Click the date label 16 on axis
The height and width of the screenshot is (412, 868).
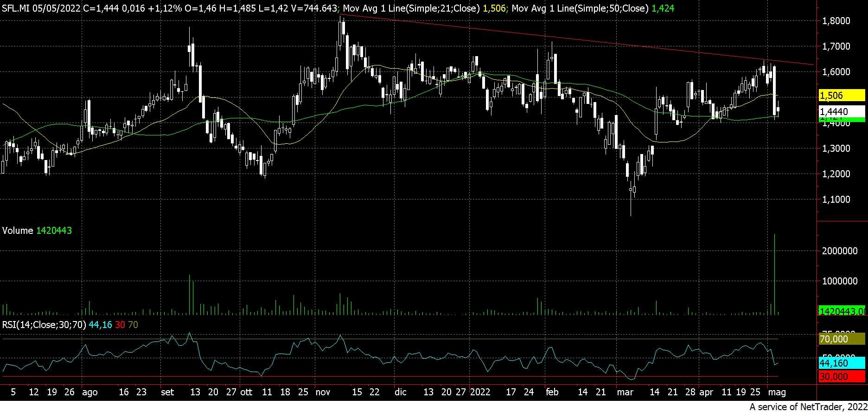123,392
